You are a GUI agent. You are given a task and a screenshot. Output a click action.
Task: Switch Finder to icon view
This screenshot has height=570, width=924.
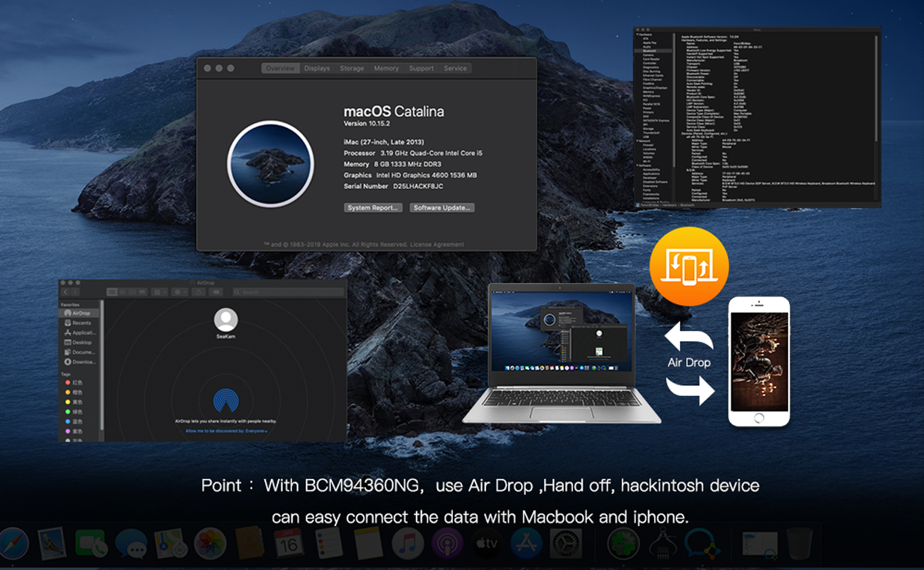[112, 292]
